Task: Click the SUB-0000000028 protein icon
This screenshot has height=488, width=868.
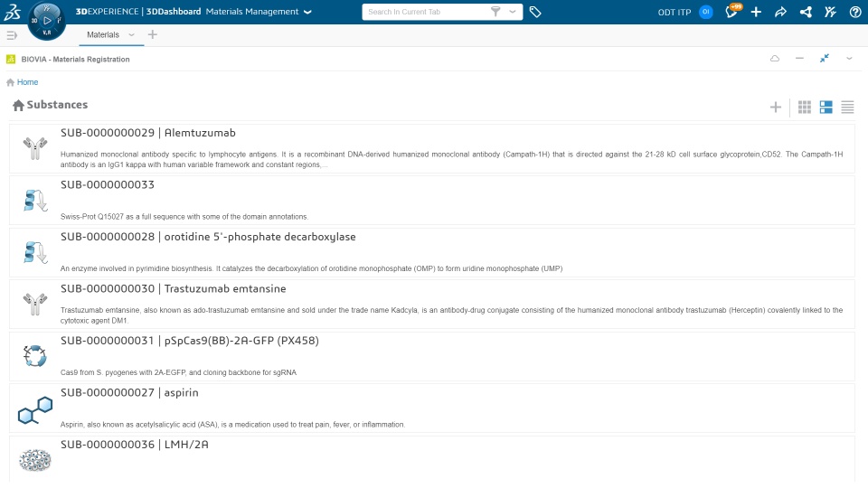Action: pyautogui.click(x=35, y=252)
